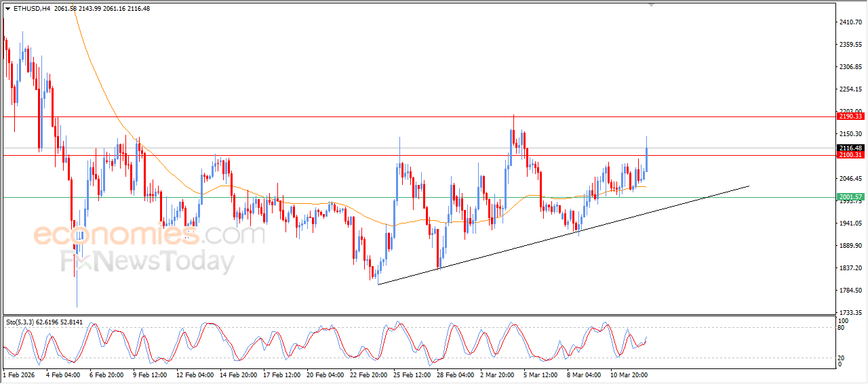The width and height of the screenshot is (868, 384).
Task: Click the 10 Mar 20:00 time label
Action: tap(629, 375)
